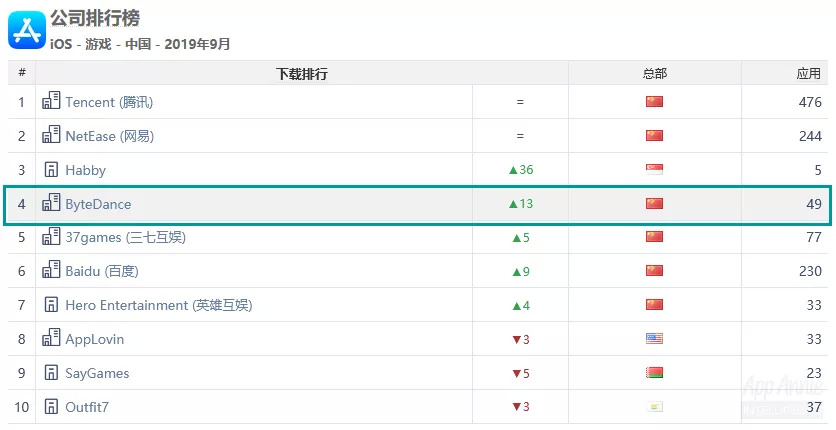Viewport: 836px width, 430px height.
Task: Click the company icon beside Tencent
Action: tap(51, 102)
